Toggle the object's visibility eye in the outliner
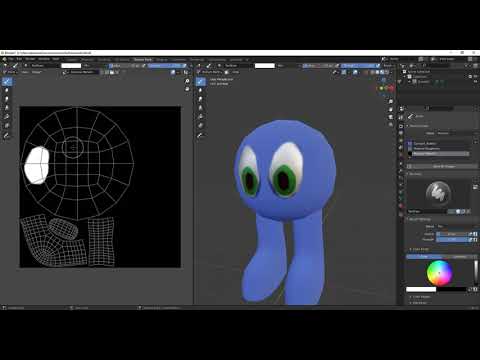Image resolution: width=480 pixels, height=360 pixels. 476,82
